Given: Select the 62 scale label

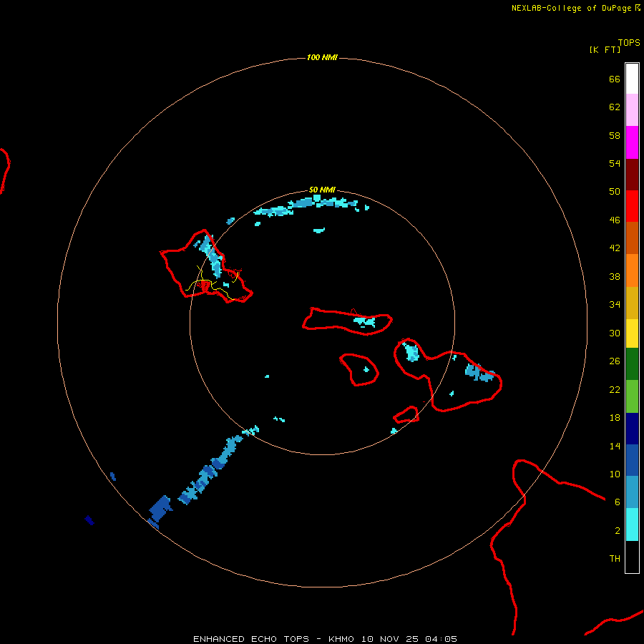Looking at the screenshot, I should 615,107.
